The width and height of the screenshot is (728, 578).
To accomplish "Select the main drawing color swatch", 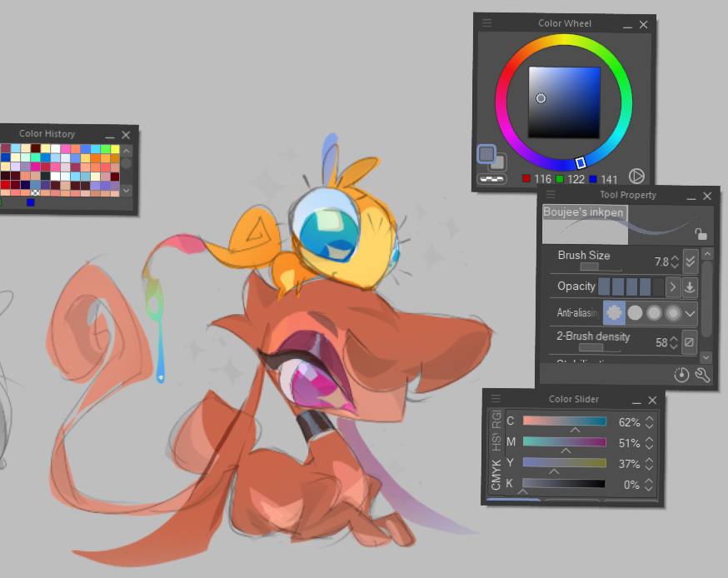I will [x=486, y=154].
